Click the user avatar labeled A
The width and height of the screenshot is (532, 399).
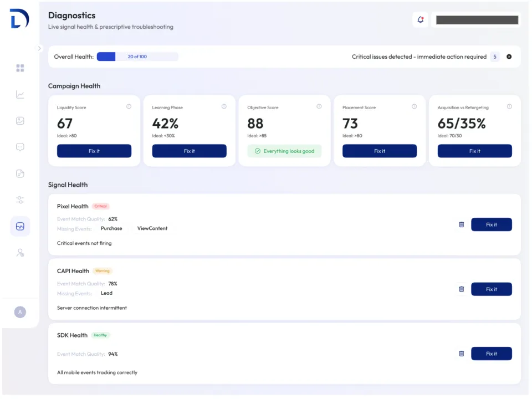tap(20, 312)
